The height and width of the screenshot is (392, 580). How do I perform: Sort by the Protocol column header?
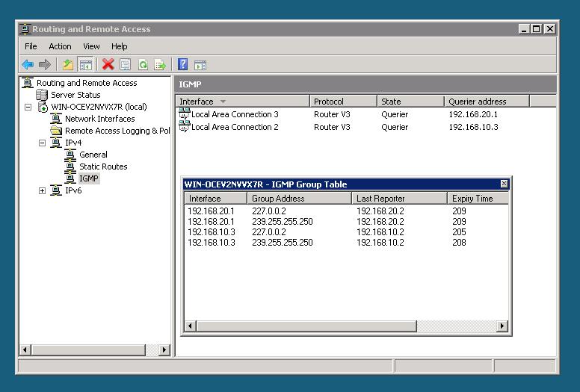click(x=343, y=102)
